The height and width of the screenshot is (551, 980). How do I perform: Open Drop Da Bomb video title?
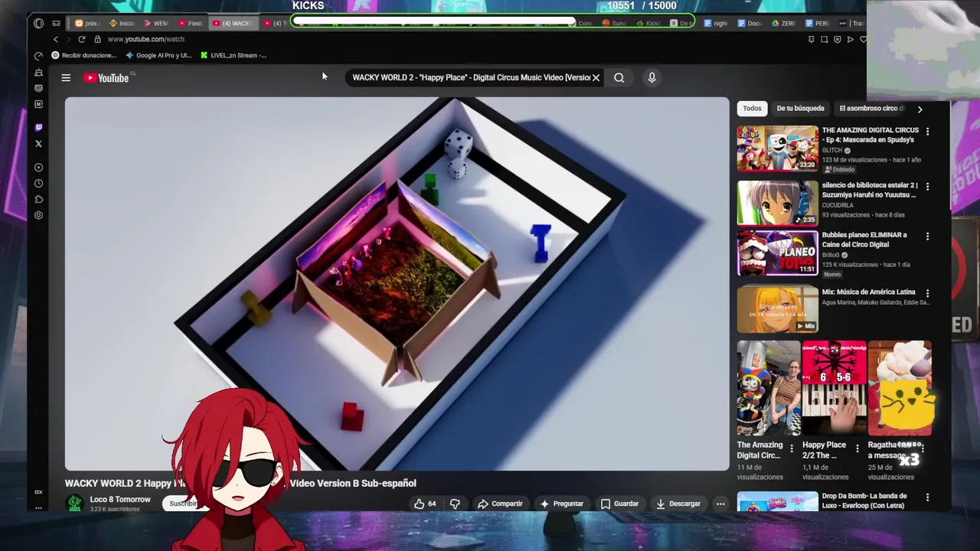[x=864, y=500]
